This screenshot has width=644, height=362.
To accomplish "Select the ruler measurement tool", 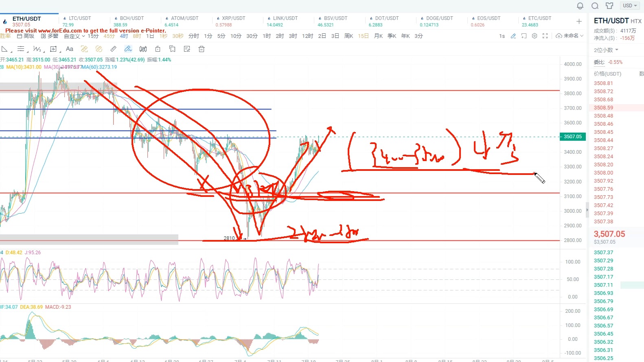I will (114, 49).
